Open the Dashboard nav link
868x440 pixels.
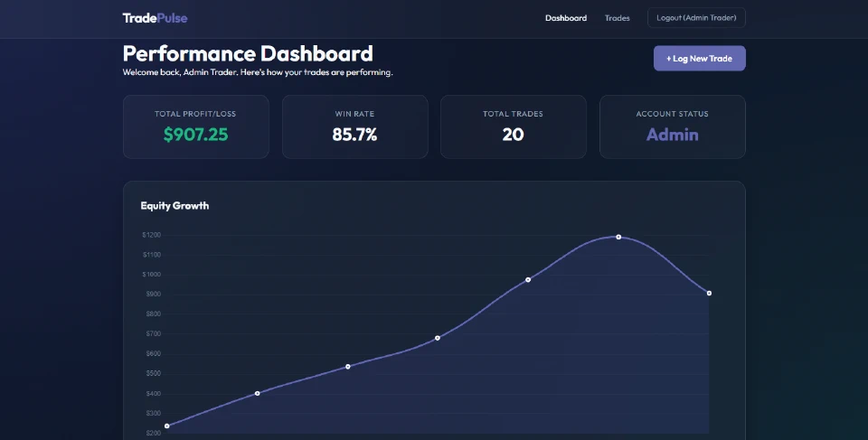point(565,18)
